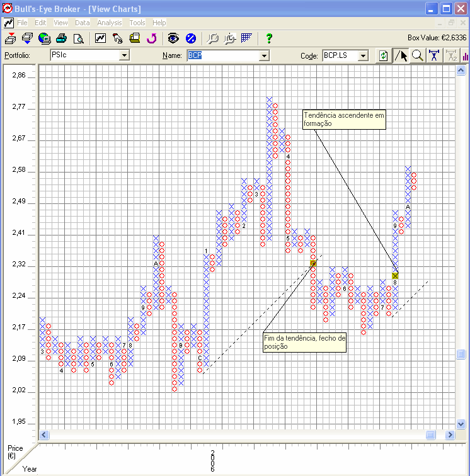Open the File menu

pos(22,23)
